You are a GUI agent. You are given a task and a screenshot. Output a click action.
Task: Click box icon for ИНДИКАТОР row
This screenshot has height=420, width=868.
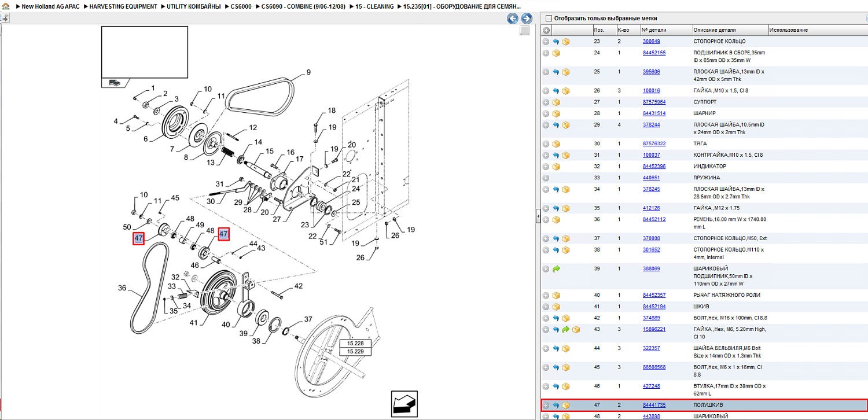(556, 167)
